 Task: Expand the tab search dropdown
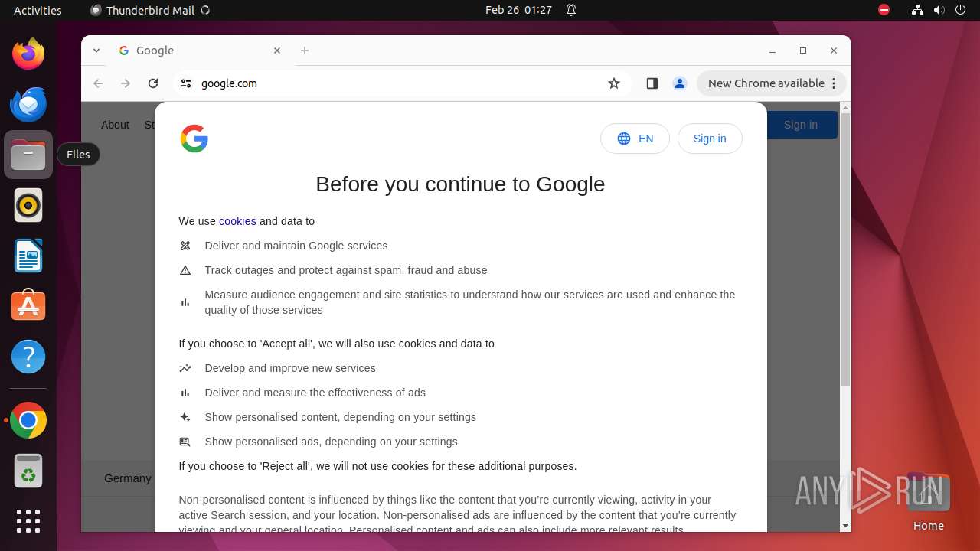96,51
